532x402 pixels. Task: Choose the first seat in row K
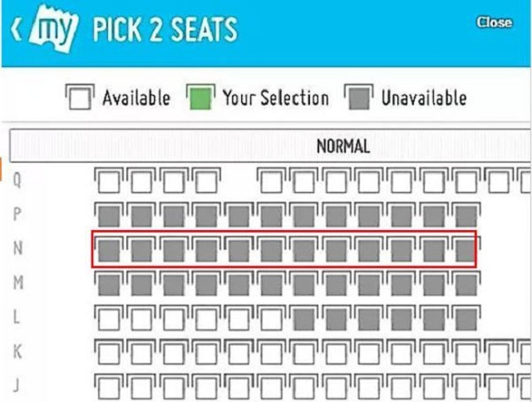[x=108, y=353]
